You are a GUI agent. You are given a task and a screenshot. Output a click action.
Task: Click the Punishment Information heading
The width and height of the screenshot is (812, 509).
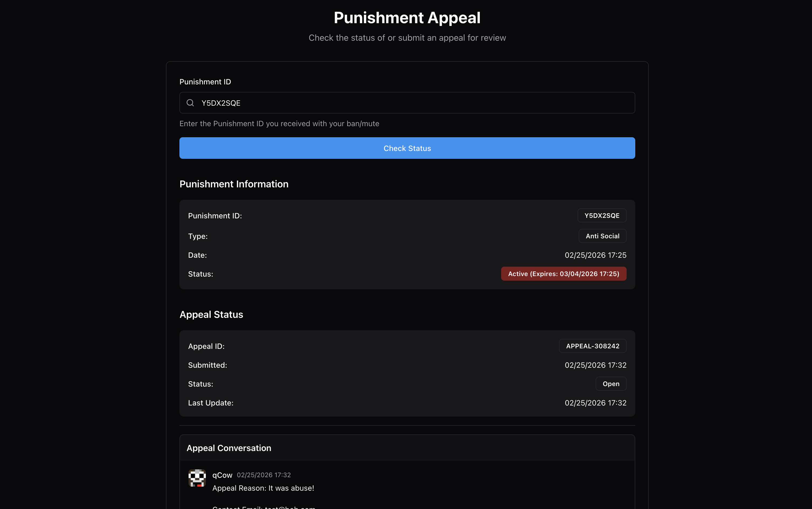(234, 184)
